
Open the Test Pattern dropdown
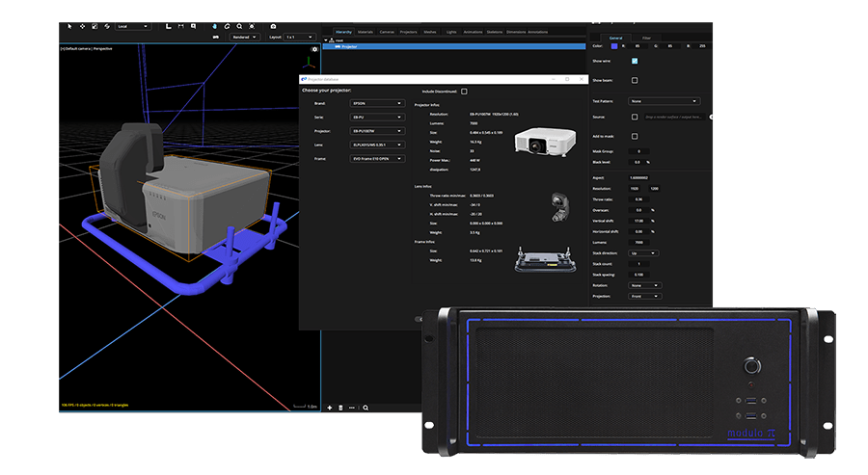point(665,101)
